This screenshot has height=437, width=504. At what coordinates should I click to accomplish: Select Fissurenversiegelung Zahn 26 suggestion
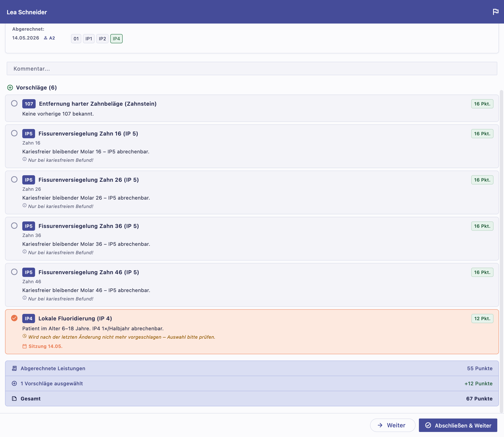(x=14, y=179)
